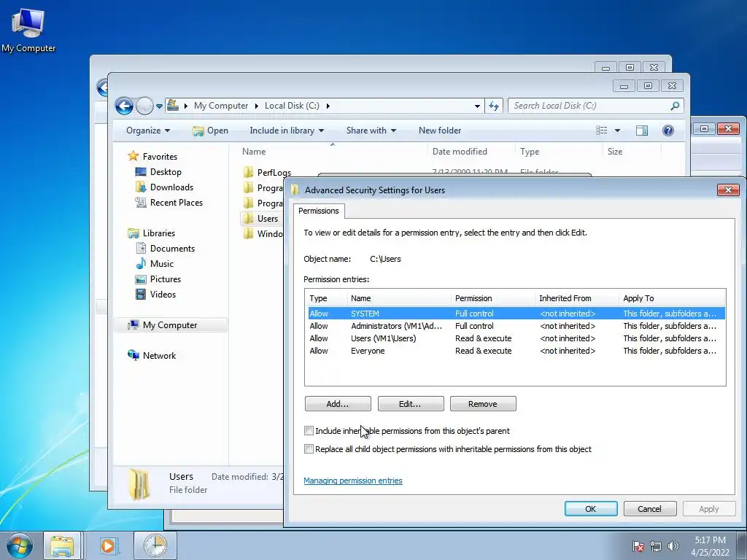Open My Computer desktop icon
Viewport: 747px width, 560px height.
tap(28, 29)
